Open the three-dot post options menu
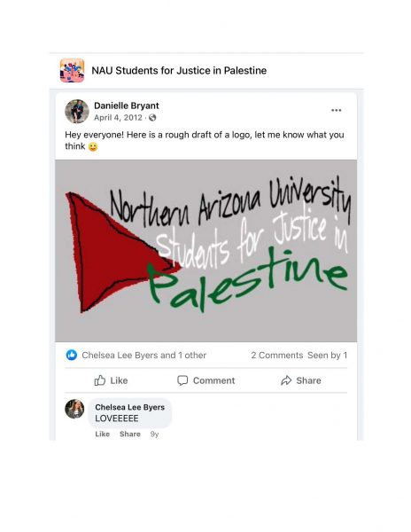Viewport: 411px width, 532px height. point(336,110)
